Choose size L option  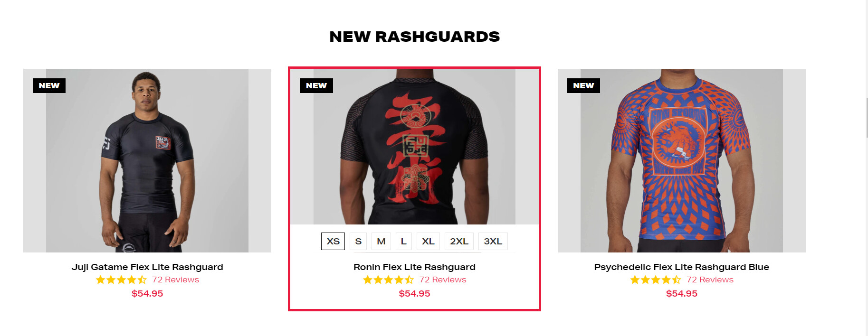coord(403,241)
